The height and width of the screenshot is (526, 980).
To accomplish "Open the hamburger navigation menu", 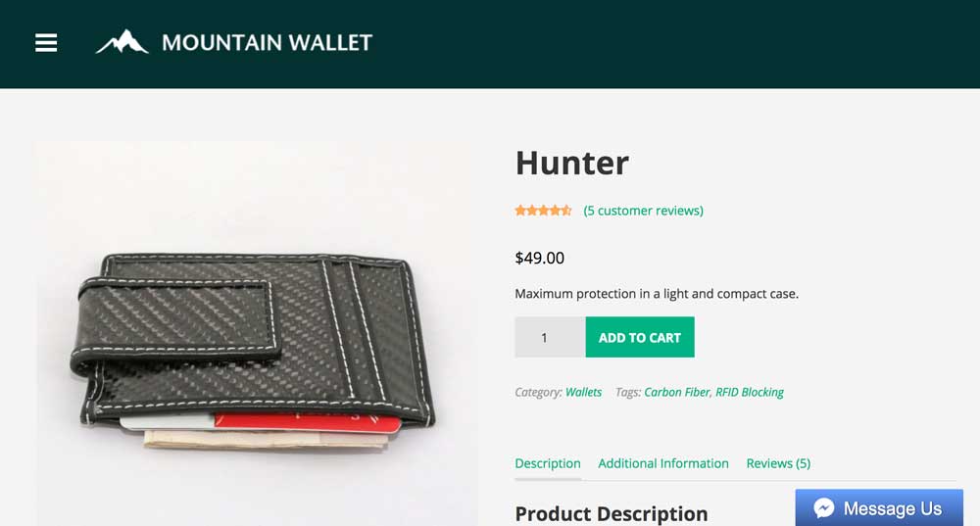I will pyautogui.click(x=46, y=43).
